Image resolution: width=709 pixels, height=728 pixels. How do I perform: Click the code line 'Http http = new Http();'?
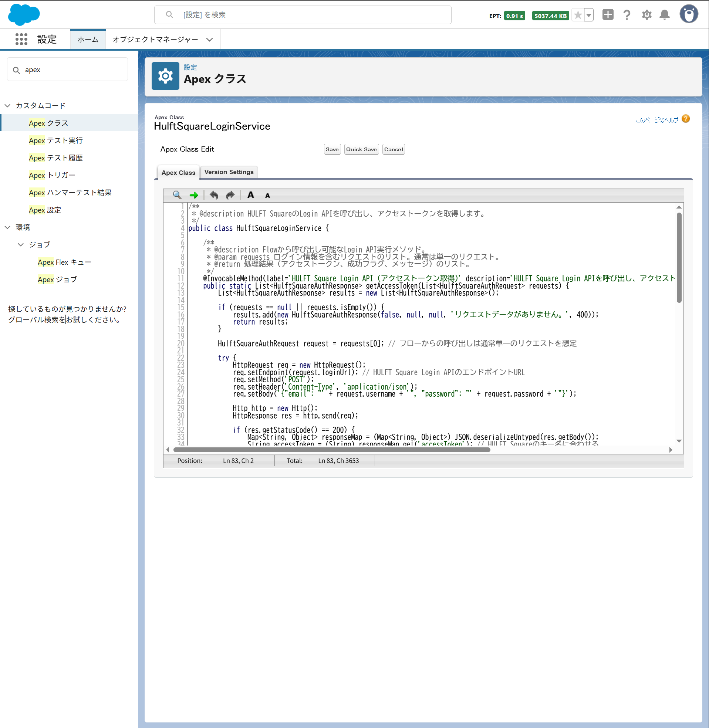pos(275,408)
